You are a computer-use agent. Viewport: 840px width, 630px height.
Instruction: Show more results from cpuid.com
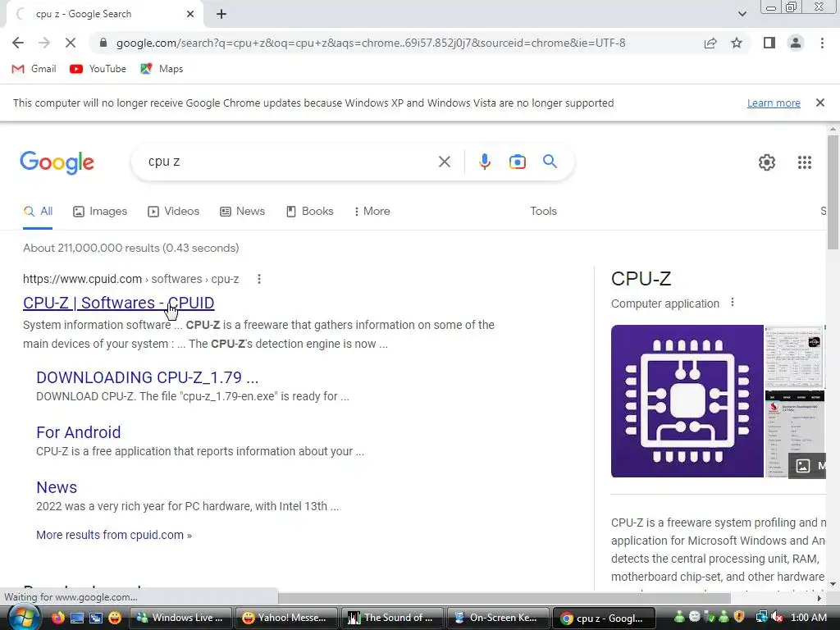click(x=113, y=535)
